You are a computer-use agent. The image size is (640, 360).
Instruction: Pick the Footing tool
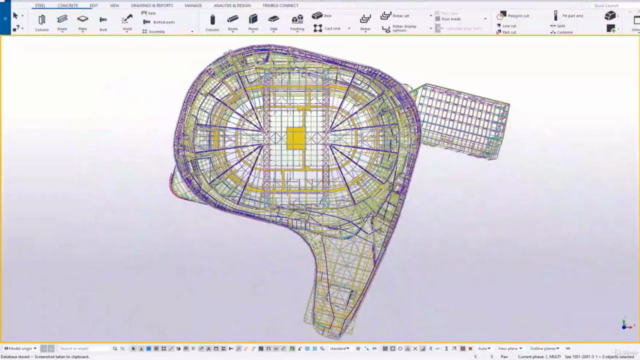point(297,22)
